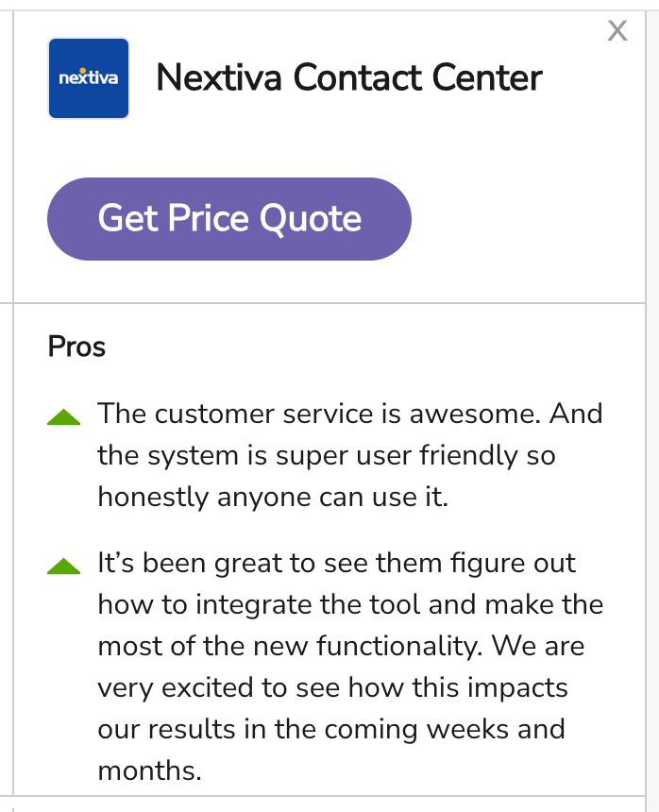Click the line "how to integrate the tool"
This screenshot has width=659, height=812.
point(350,604)
